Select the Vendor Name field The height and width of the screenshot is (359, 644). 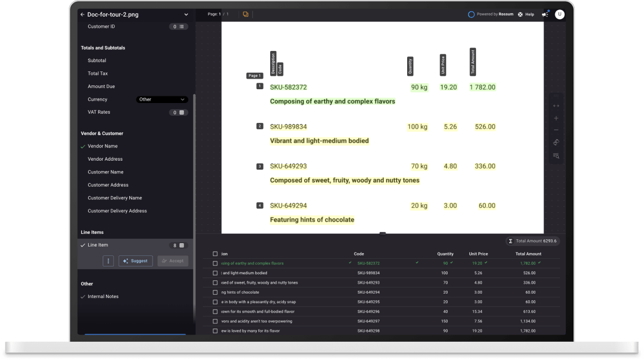pos(103,146)
